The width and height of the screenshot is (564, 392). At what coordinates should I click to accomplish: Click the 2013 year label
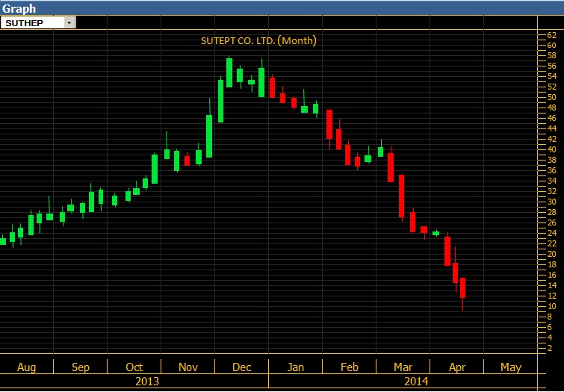pos(147,382)
